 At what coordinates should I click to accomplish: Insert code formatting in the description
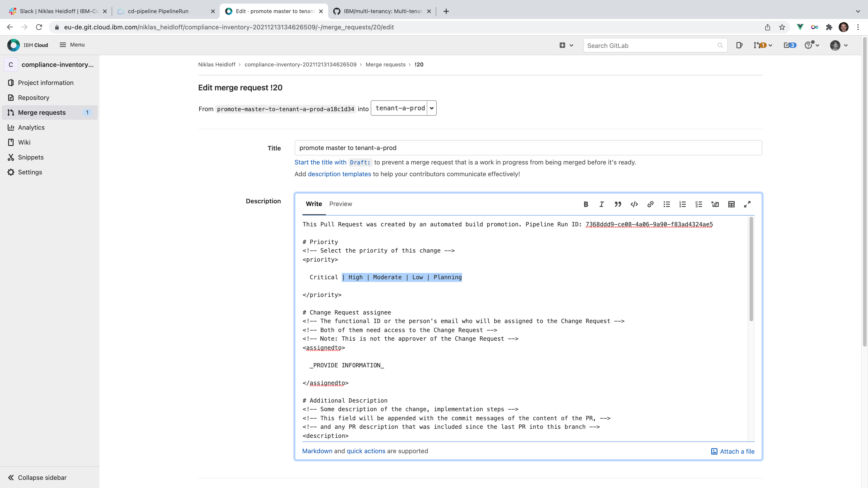coord(634,204)
